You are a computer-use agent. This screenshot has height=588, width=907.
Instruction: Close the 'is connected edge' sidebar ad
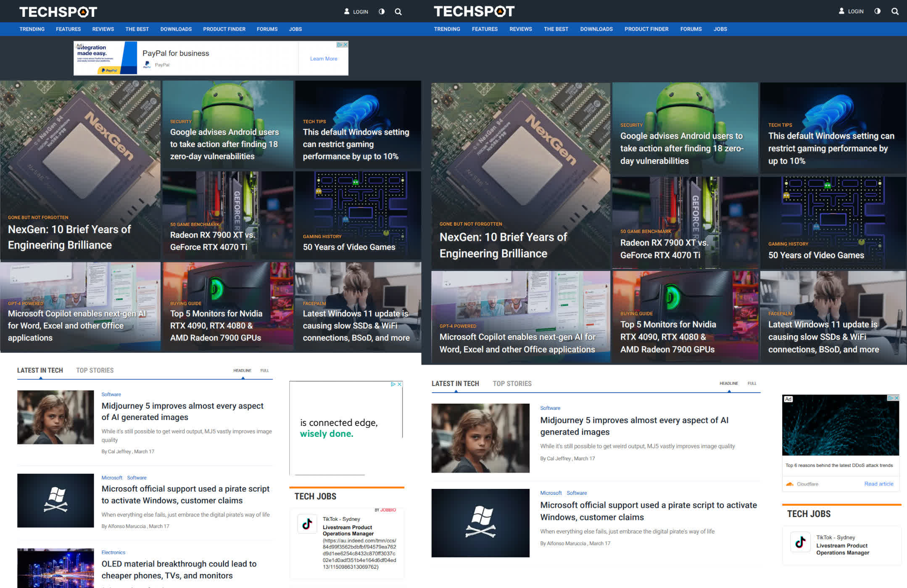[x=400, y=384]
